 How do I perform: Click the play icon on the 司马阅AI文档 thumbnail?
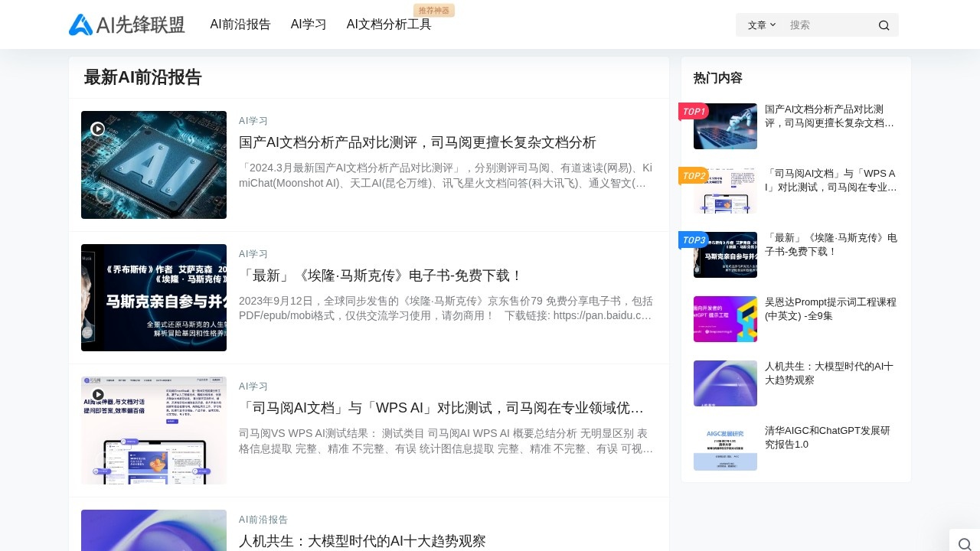tap(97, 394)
